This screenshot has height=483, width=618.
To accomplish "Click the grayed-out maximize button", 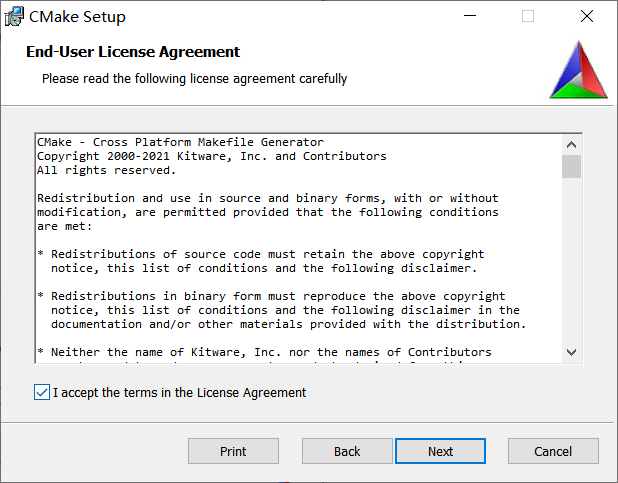I will 528,17.
